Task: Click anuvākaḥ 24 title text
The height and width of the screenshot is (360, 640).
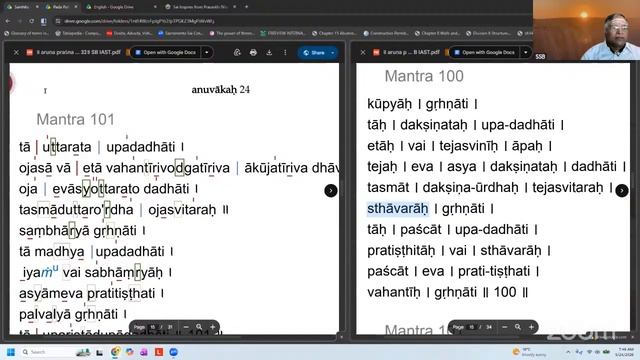Action: coord(220,89)
